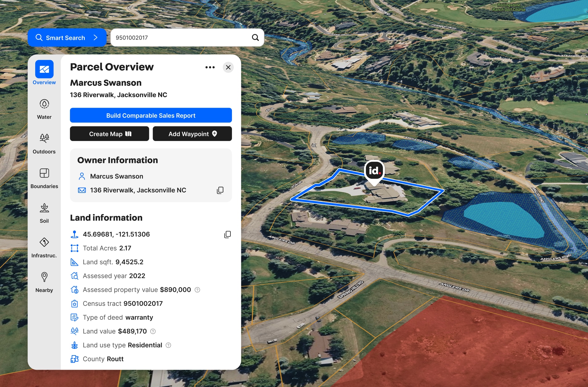Copy the parcel coordinates
Image resolution: width=588 pixels, height=387 pixels.
(227, 234)
